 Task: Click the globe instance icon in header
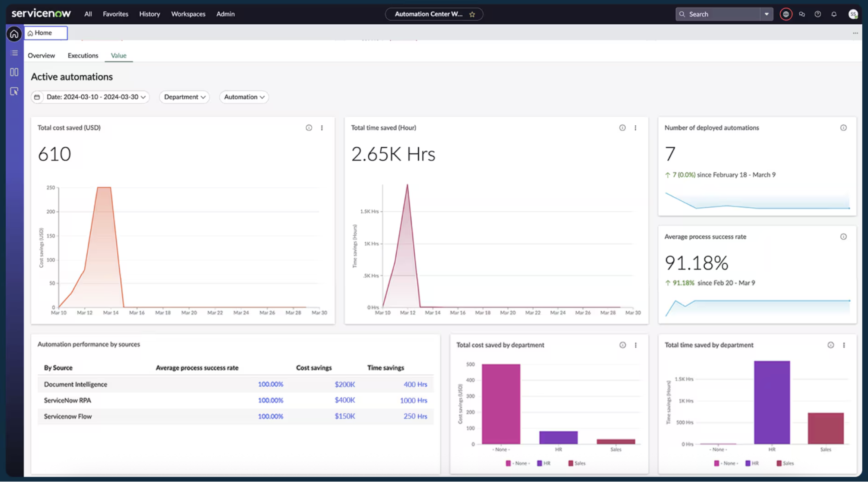(x=786, y=14)
